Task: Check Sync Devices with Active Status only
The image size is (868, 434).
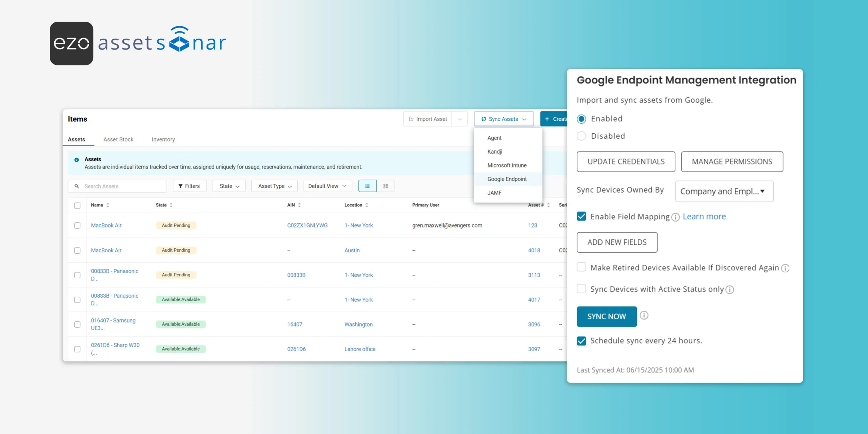Action: (x=581, y=289)
